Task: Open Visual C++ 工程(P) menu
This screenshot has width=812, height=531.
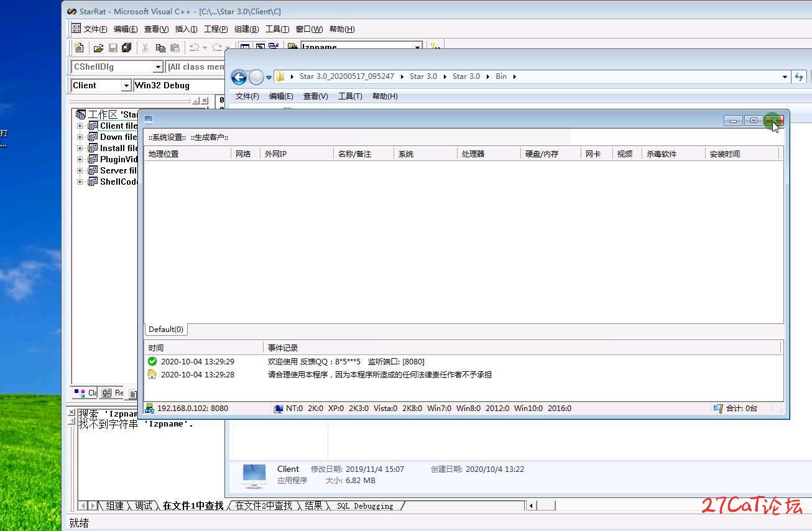Action: pyautogui.click(x=216, y=29)
